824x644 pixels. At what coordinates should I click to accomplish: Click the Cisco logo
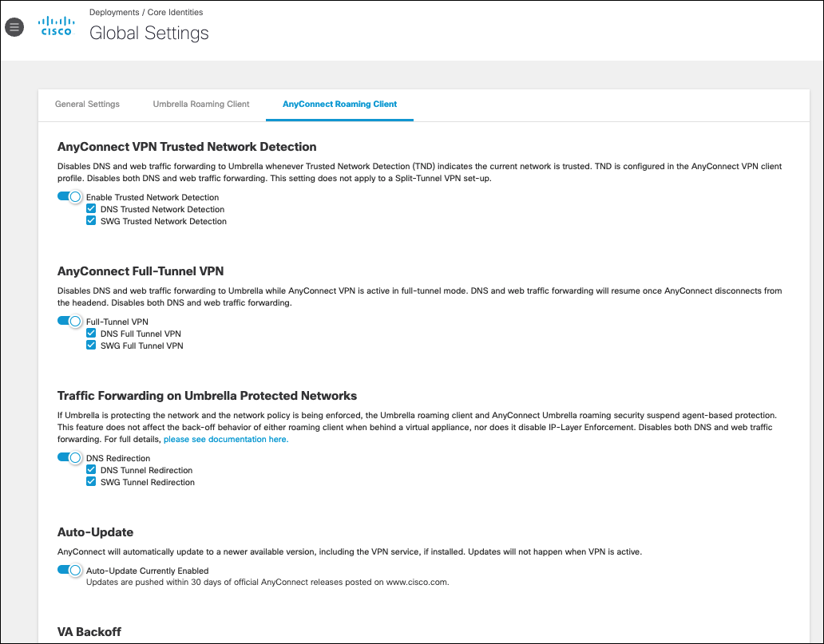click(56, 26)
